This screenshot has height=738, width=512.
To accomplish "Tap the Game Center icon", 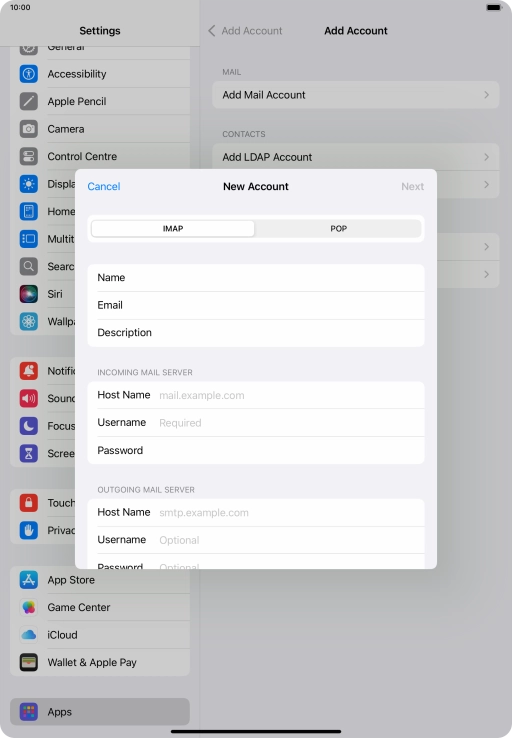I will [29, 607].
